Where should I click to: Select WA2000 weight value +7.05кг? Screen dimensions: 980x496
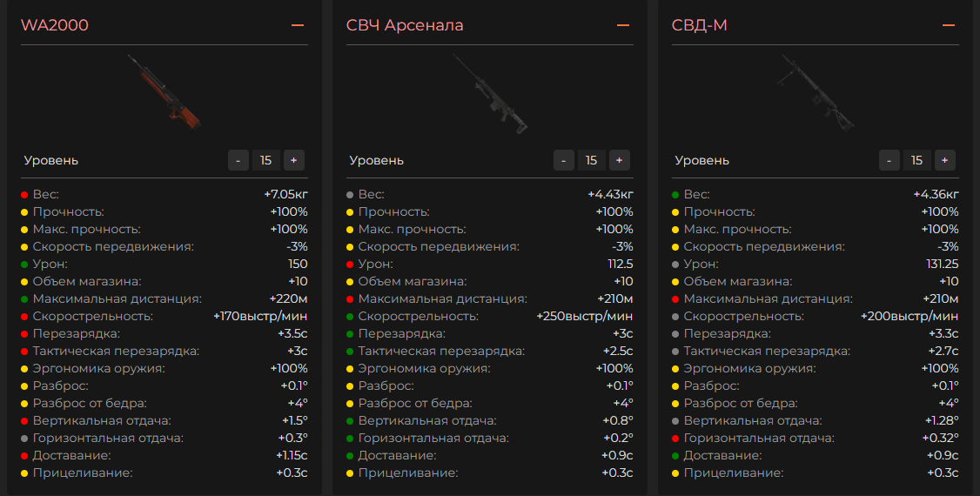285,194
